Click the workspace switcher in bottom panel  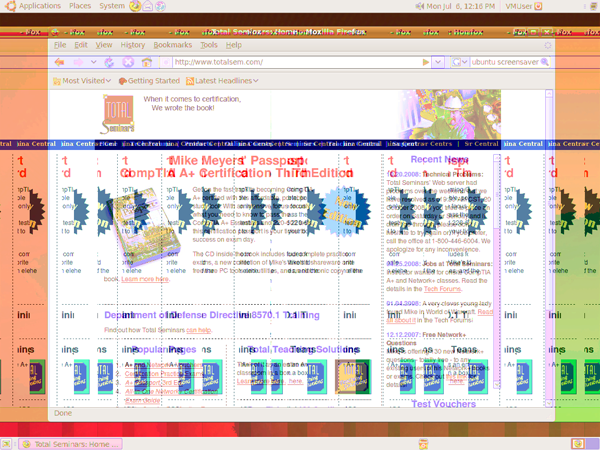point(585,444)
